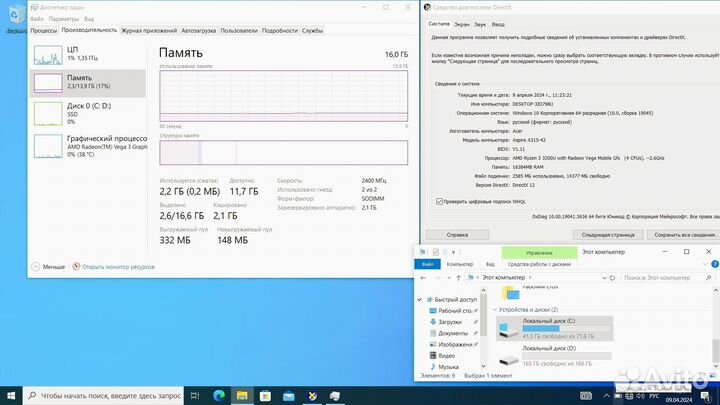Switch to the Службы tab
This screenshot has height=405, width=720.
tap(312, 31)
